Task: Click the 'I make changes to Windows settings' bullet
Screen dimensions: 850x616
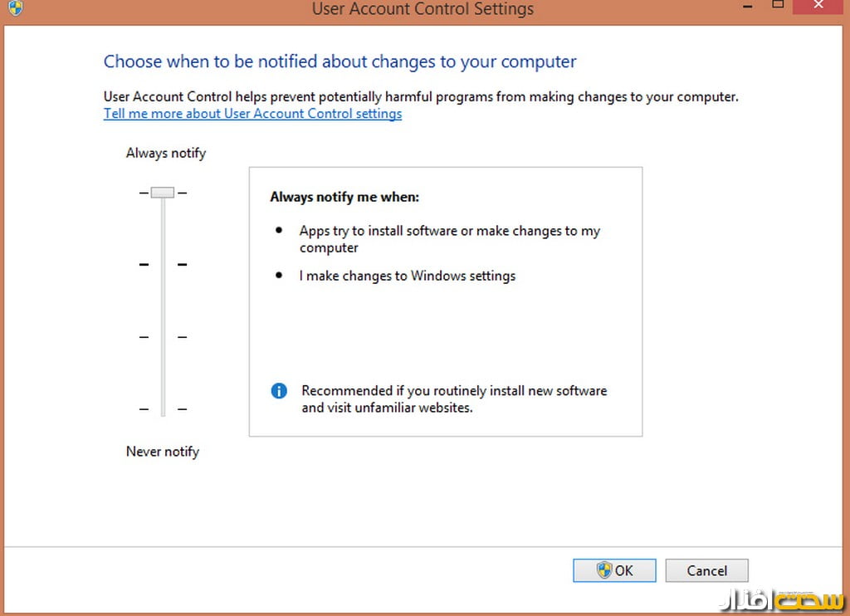Action: click(x=407, y=276)
